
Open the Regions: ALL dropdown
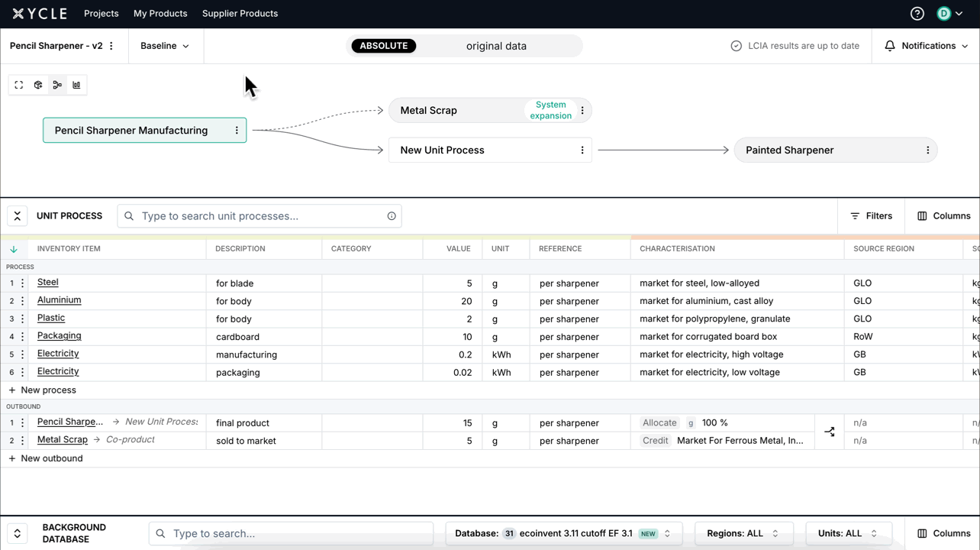click(x=743, y=533)
